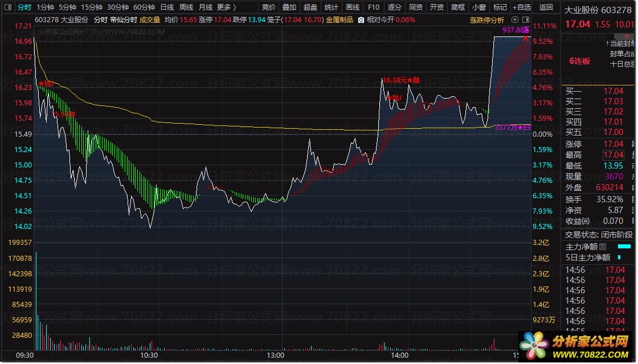Click the 主力净额 cyan bar

pyautogui.click(x=624, y=247)
